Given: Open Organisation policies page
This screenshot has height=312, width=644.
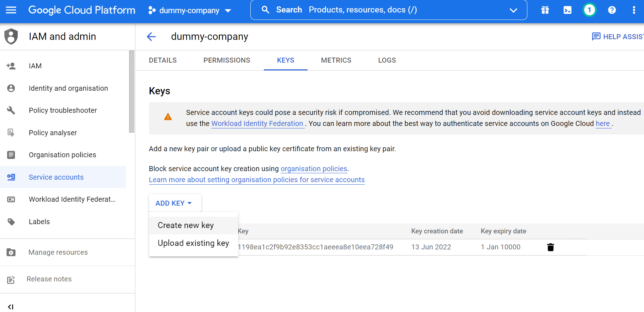Looking at the screenshot, I should 63,155.
